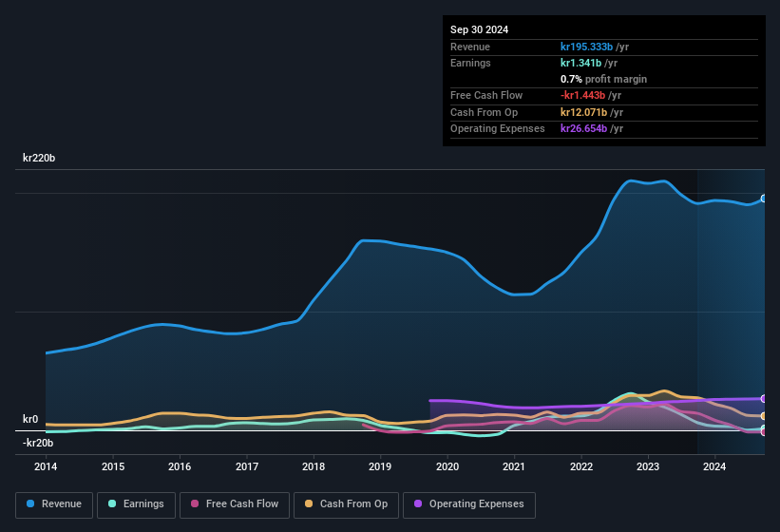Viewport: 780px width, 532px height.
Task: Toggle the Earnings legend button
Action: coord(136,504)
